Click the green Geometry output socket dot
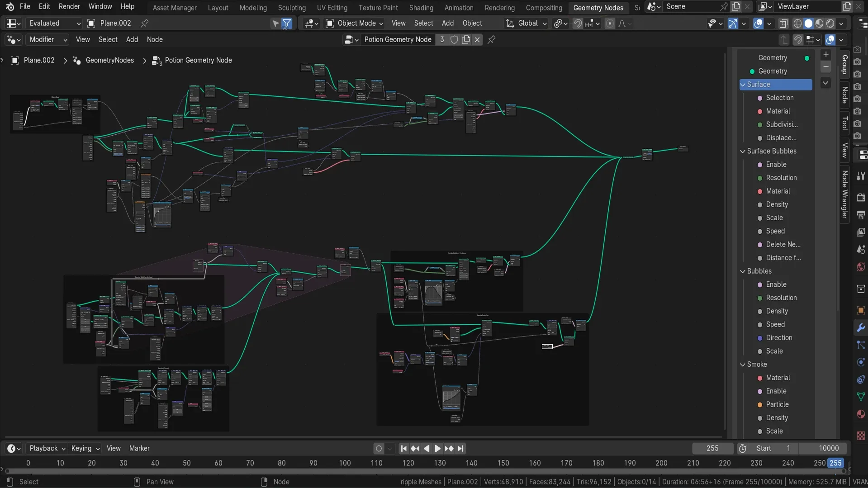Image resolution: width=868 pixels, height=488 pixels. click(806, 58)
